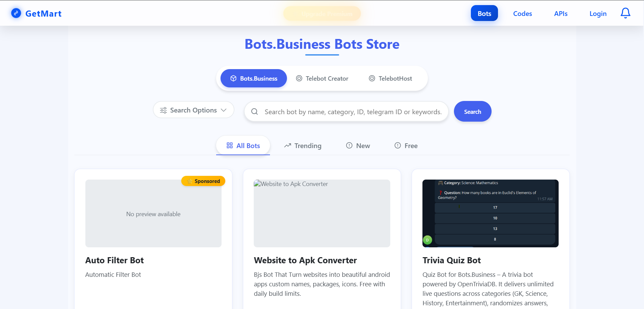Switch to the Trending tab
This screenshot has height=309, width=644.
coord(303,145)
